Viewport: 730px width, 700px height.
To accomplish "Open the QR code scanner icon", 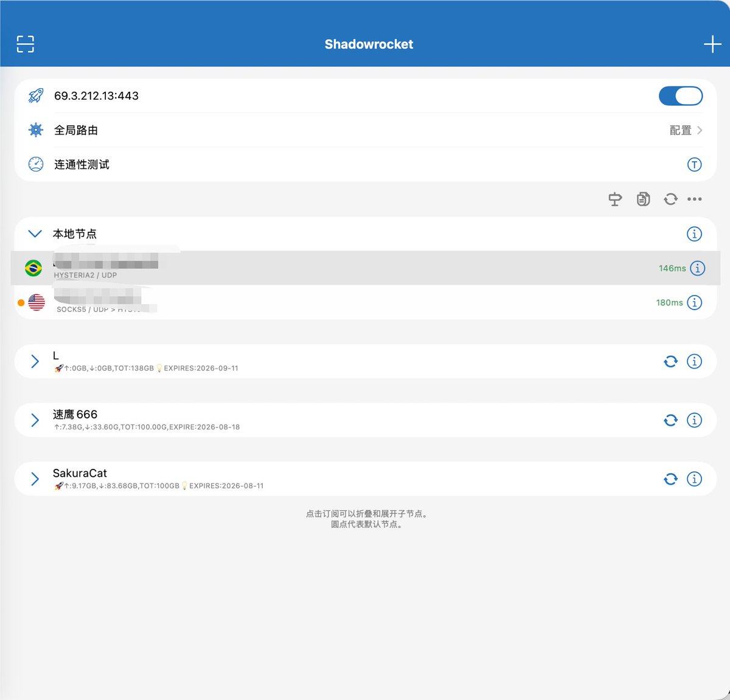I will point(25,44).
